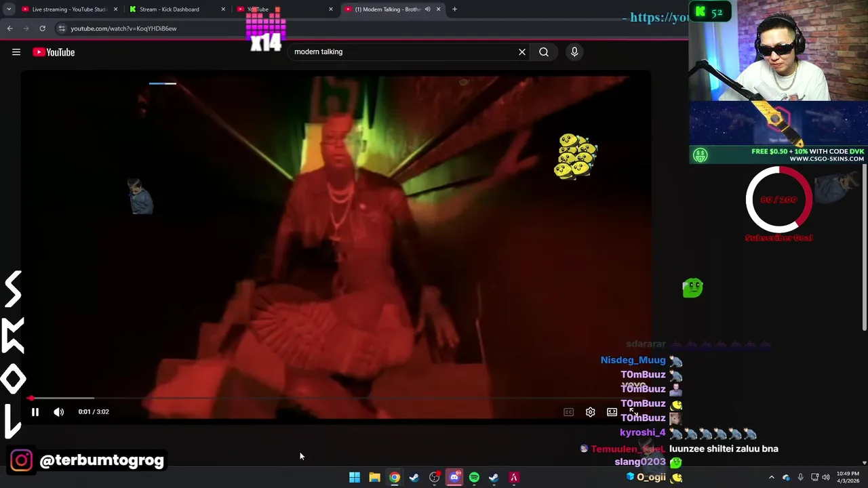Click the username 'Nisdeg_Muug' in chat
The width and height of the screenshot is (868, 488).
coord(633,360)
